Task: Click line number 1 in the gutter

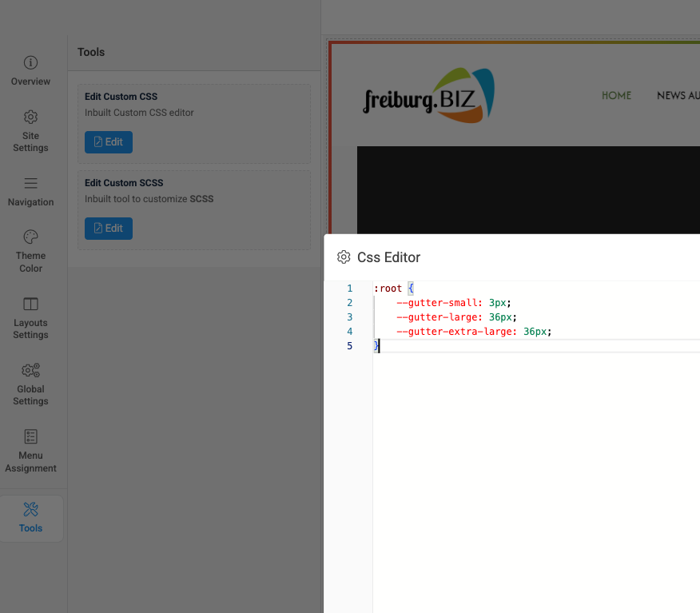Action: [349, 289]
